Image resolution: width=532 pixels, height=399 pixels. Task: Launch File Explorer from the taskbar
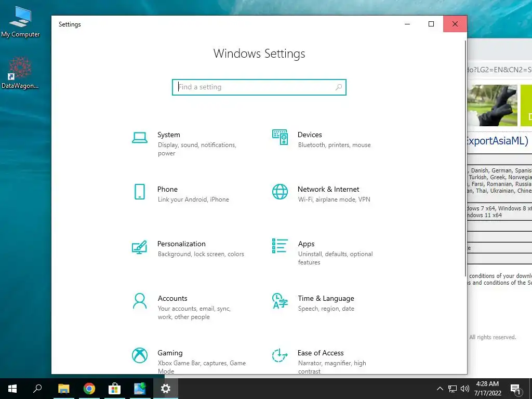pyautogui.click(x=63, y=389)
